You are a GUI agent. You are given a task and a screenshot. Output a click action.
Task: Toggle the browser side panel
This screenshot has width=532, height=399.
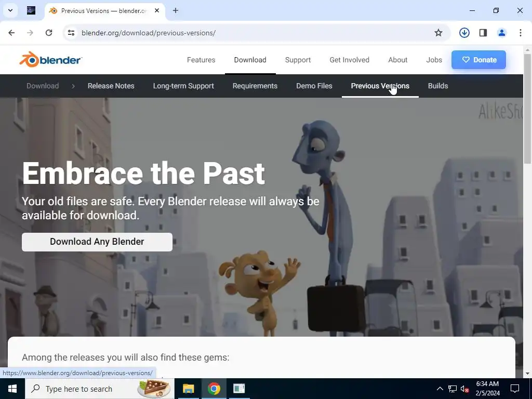click(483, 33)
